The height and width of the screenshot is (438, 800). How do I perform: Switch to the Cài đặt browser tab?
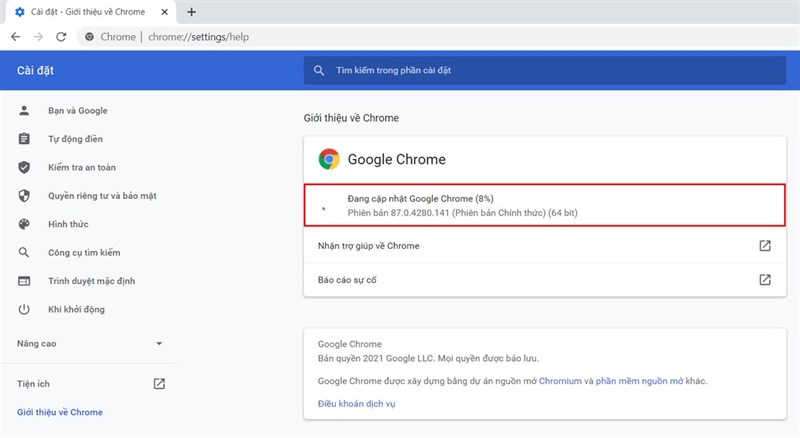coord(91,12)
